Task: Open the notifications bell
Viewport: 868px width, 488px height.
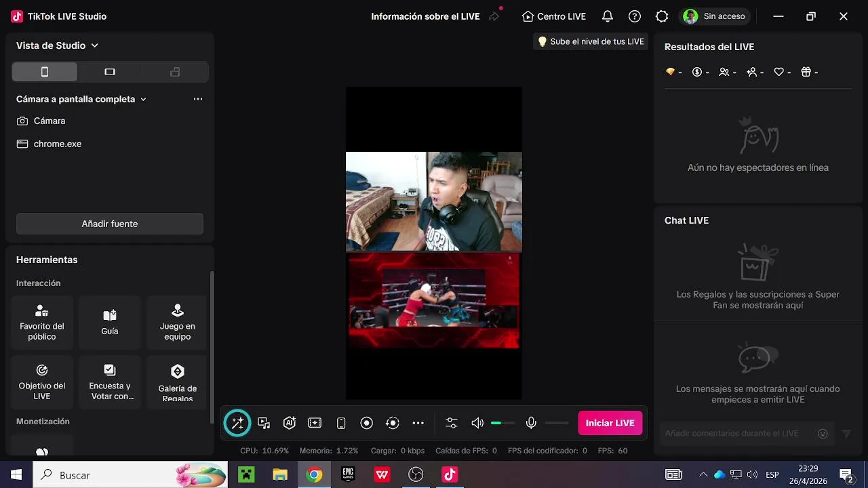Action: click(x=608, y=16)
